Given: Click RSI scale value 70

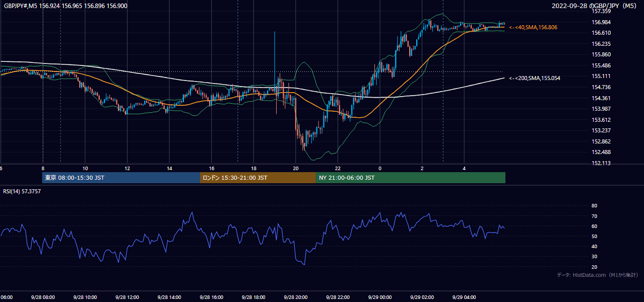Looking at the screenshot, I should point(594,216).
